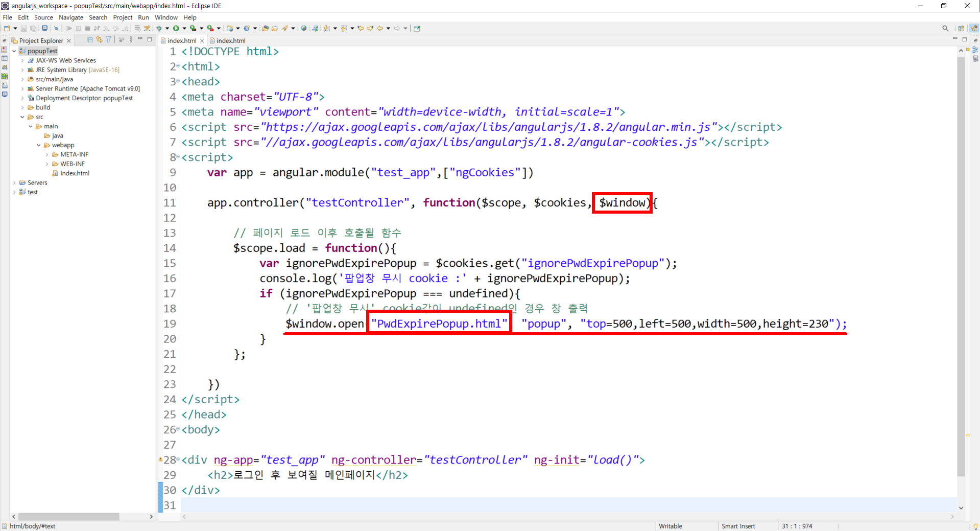The height and width of the screenshot is (531, 980).
Task: Collapse All in Project Explorer toolbar
Action: click(x=90, y=39)
